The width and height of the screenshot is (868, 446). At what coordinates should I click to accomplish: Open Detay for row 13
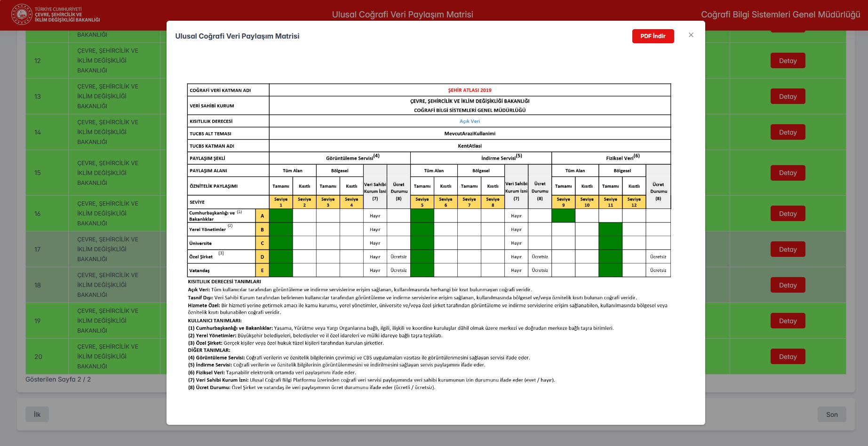pyautogui.click(x=788, y=96)
